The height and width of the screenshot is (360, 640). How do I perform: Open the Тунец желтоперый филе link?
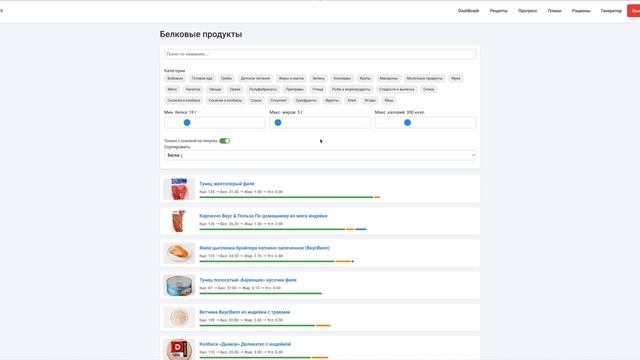point(227,184)
